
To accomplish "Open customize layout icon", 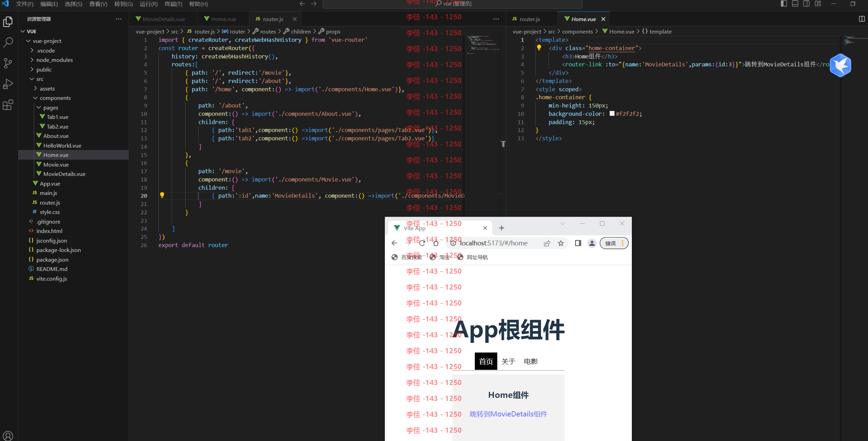I will click(x=818, y=4).
